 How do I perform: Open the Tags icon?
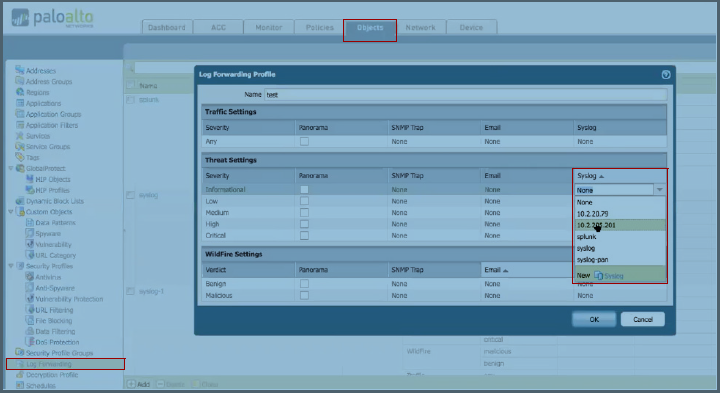click(x=19, y=158)
